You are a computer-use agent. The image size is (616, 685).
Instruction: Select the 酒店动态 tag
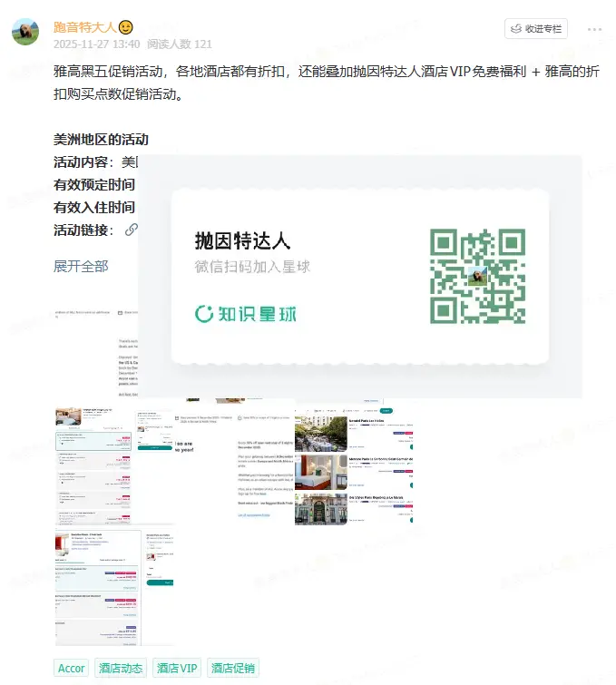tap(121, 668)
